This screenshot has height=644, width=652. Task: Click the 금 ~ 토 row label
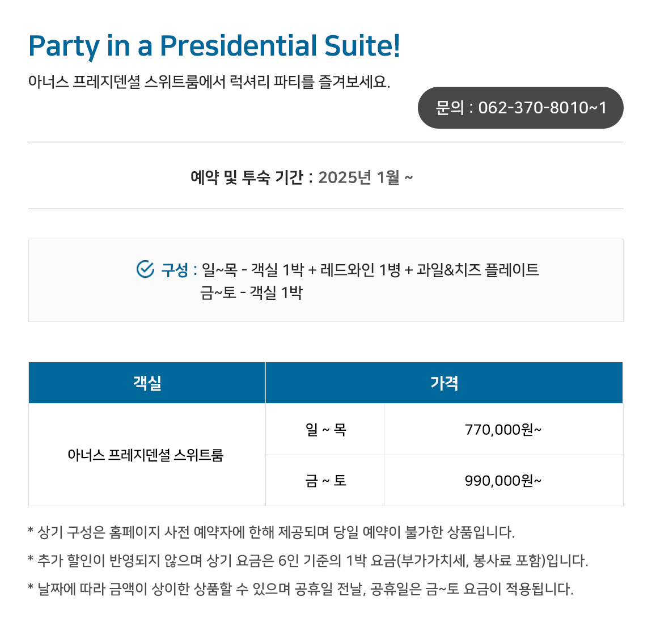tap(325, 481)
